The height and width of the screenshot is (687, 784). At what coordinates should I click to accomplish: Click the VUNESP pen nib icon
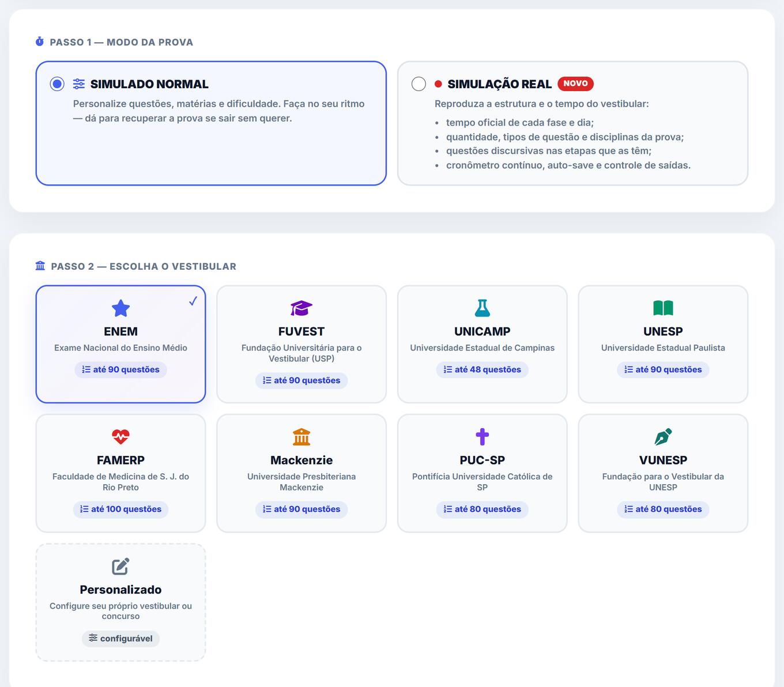[663, 437]
